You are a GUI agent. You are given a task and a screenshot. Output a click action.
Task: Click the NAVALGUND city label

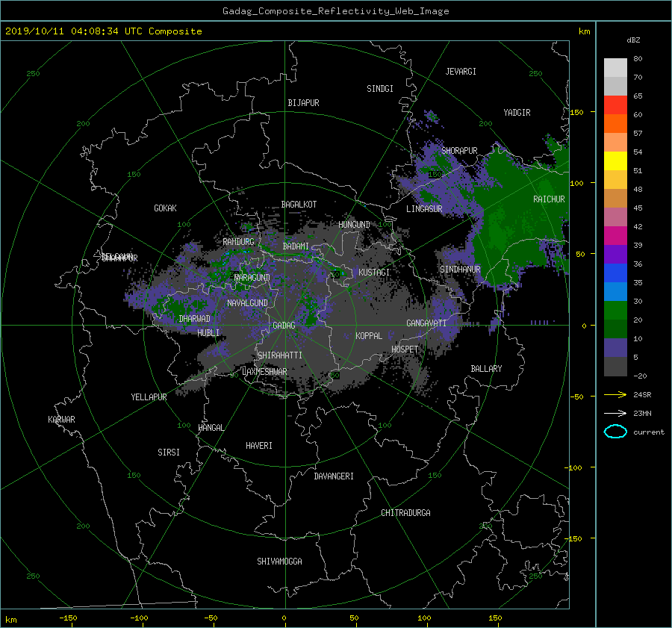247,303
